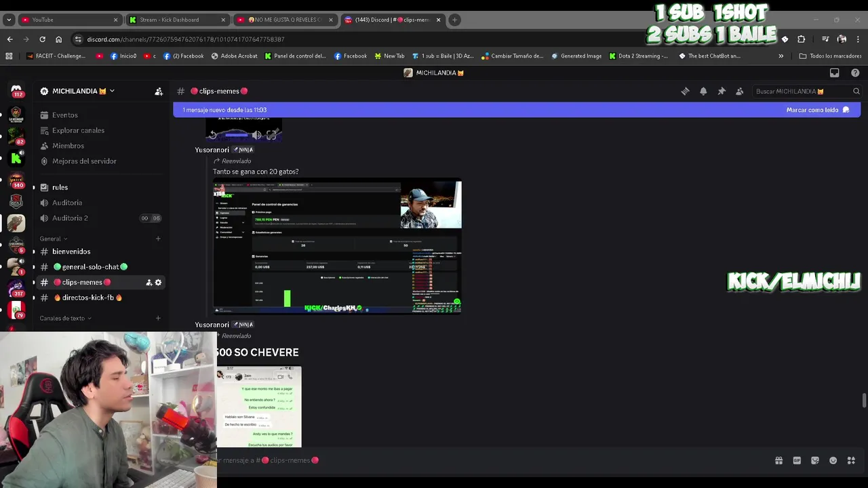The height and width of the screenshot is (488, 868).
Task: Open the Discord help question icon
Action: (855, 73)
